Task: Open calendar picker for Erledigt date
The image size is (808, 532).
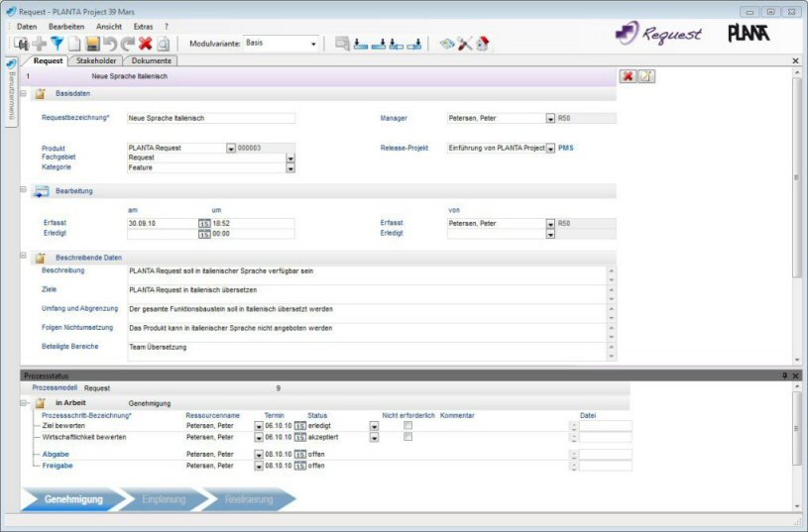Action: pos(204,235)
